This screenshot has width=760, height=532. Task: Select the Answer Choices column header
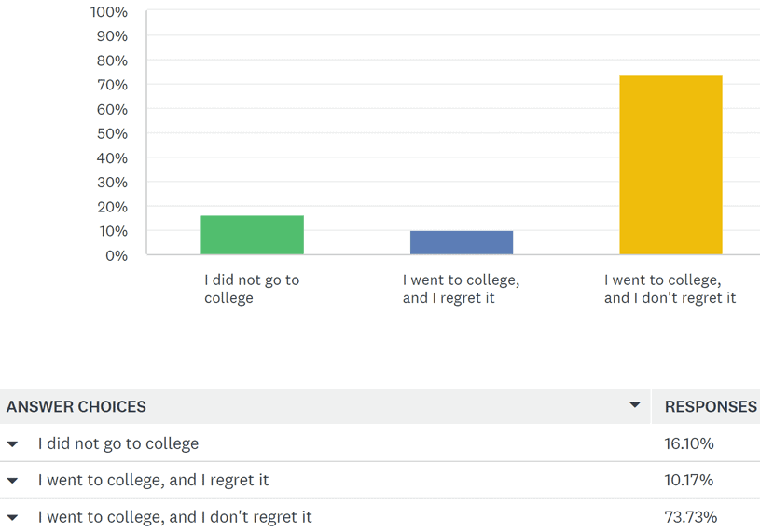[76, 407]
